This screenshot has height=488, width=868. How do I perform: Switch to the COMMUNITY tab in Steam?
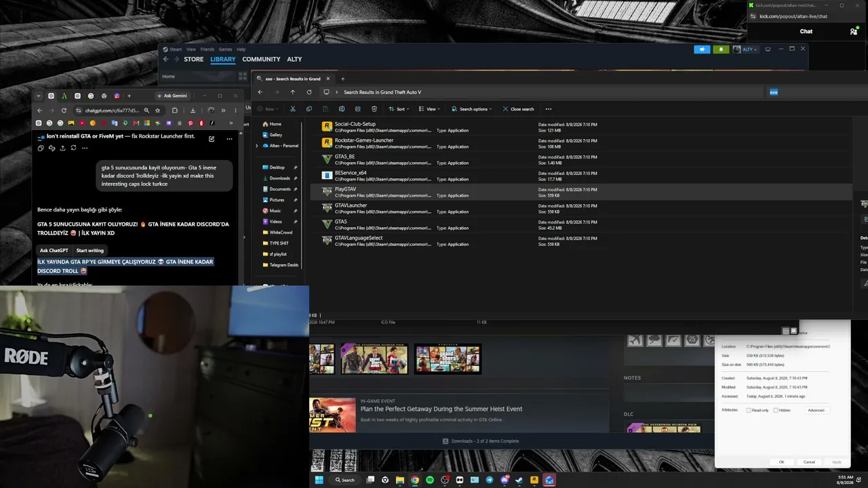[261, 60]
